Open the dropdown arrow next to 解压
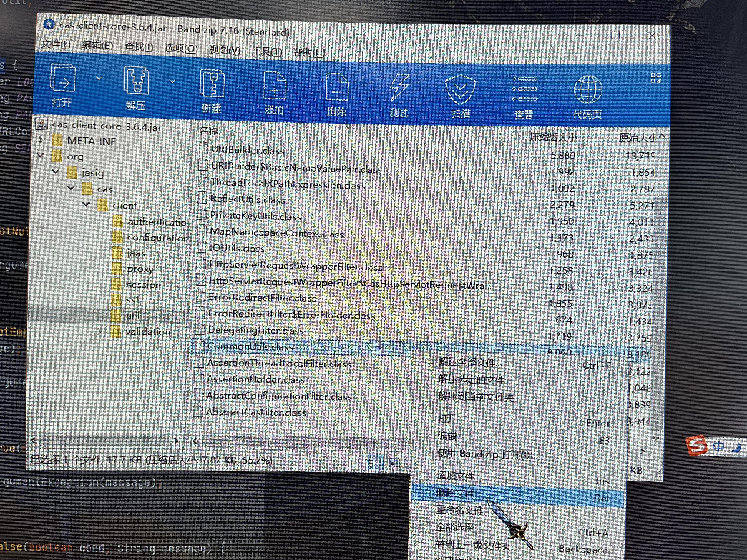Image resolution: width=747 pixels, height=560 pixels. (x=172, y=81)
